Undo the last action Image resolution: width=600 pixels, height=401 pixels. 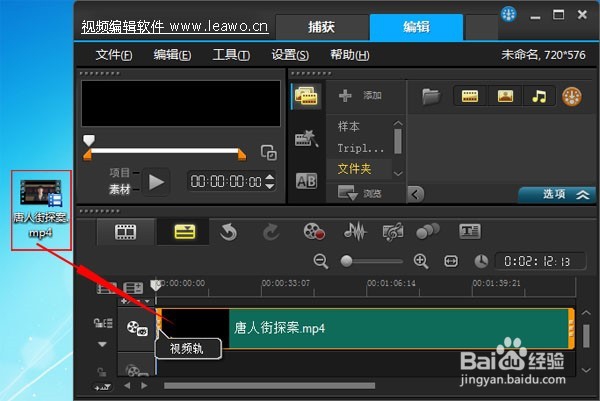coord(228,232)
